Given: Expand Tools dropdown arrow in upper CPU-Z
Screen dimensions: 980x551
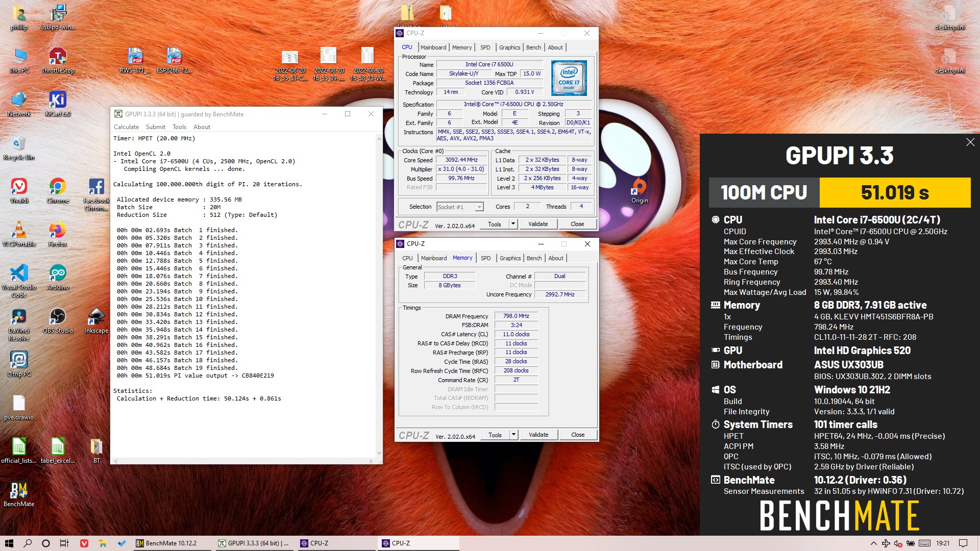Looking at the screenshot, I should (513, 224).
